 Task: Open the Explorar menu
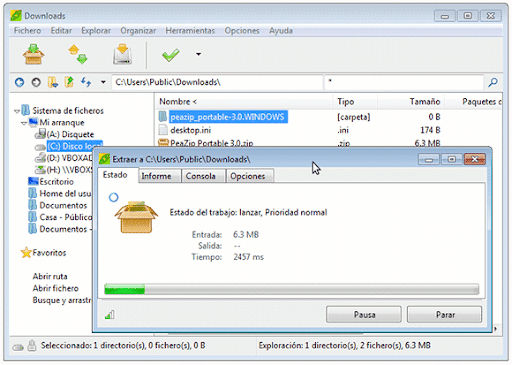[96, 31]
